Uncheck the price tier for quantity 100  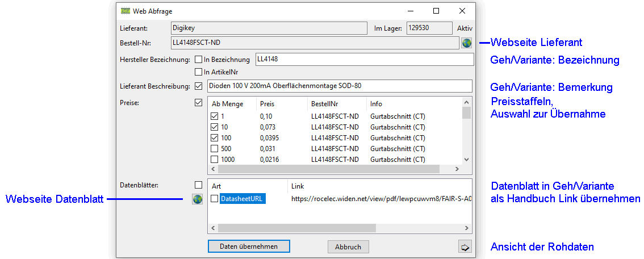[215, 138]
